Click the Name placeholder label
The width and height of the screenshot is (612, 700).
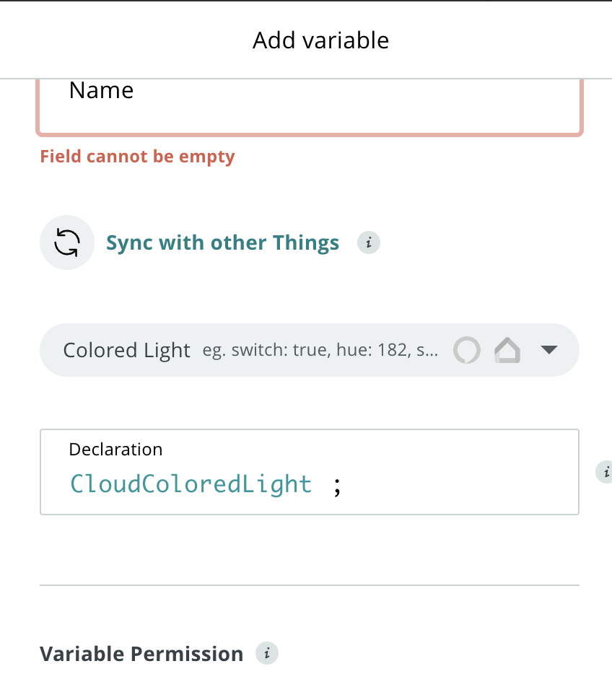click(101, 90)
